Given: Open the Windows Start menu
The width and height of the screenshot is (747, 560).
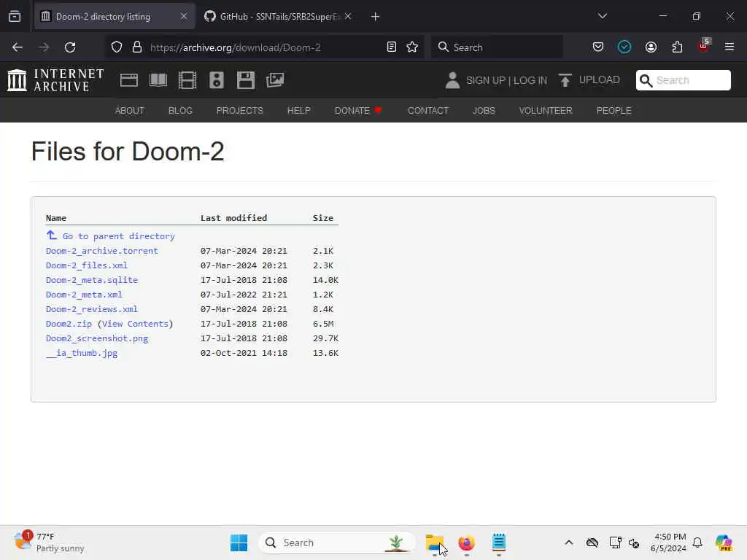Looking at the screenshot, I should click(239, 542).
